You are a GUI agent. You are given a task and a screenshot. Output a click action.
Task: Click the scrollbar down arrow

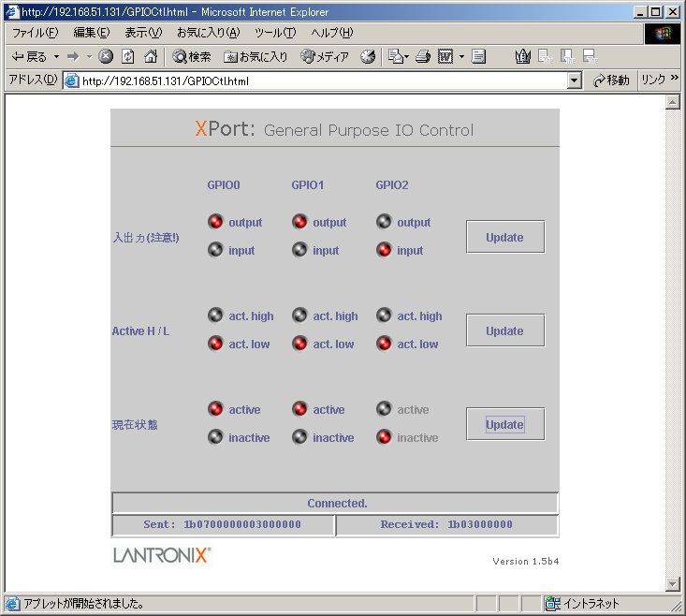click(x=673, y=583)
